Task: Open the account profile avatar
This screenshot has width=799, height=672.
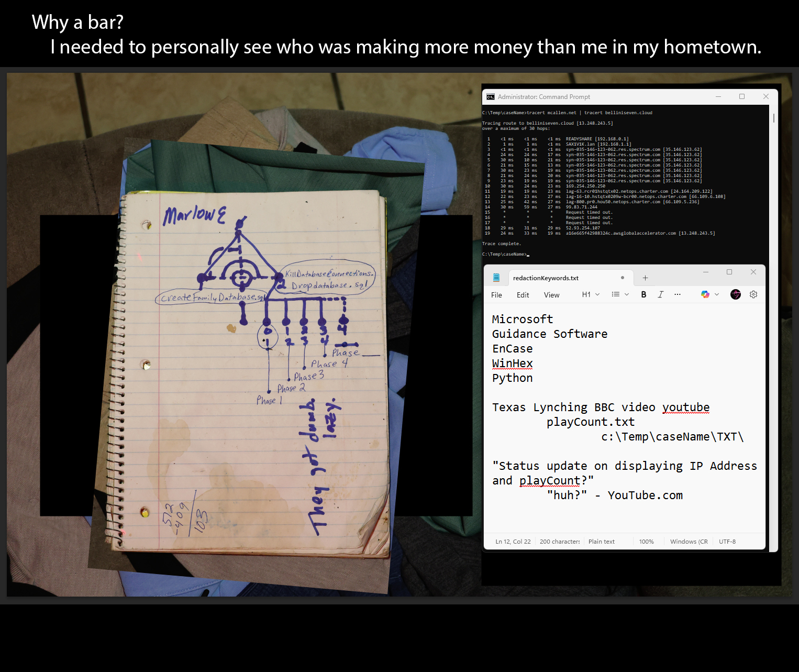Action: click(x=736, y=294)
